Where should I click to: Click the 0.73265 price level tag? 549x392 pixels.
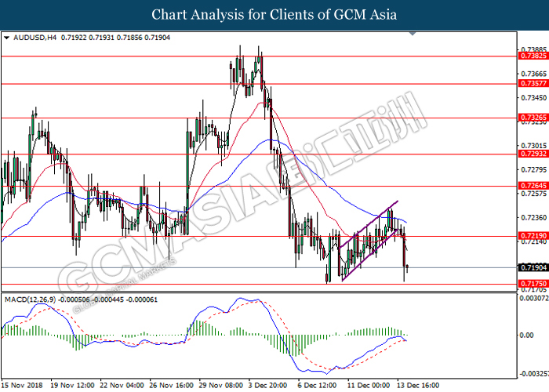(533, 118)
